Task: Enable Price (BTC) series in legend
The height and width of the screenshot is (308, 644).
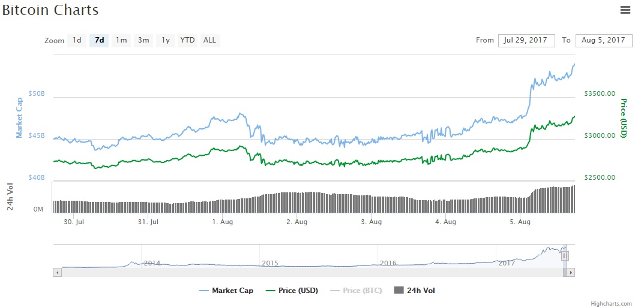Action: tap(357, 291)
